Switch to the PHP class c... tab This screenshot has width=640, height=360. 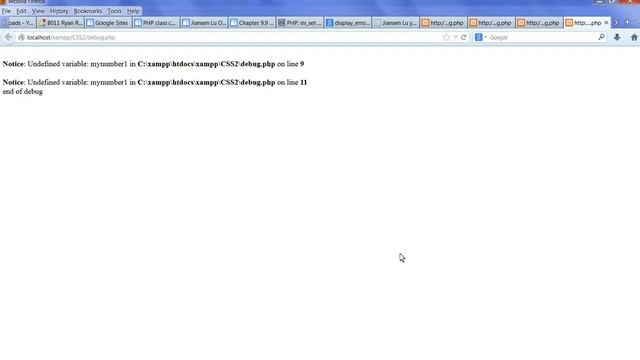pyautogui.click(x=156, y=23)
